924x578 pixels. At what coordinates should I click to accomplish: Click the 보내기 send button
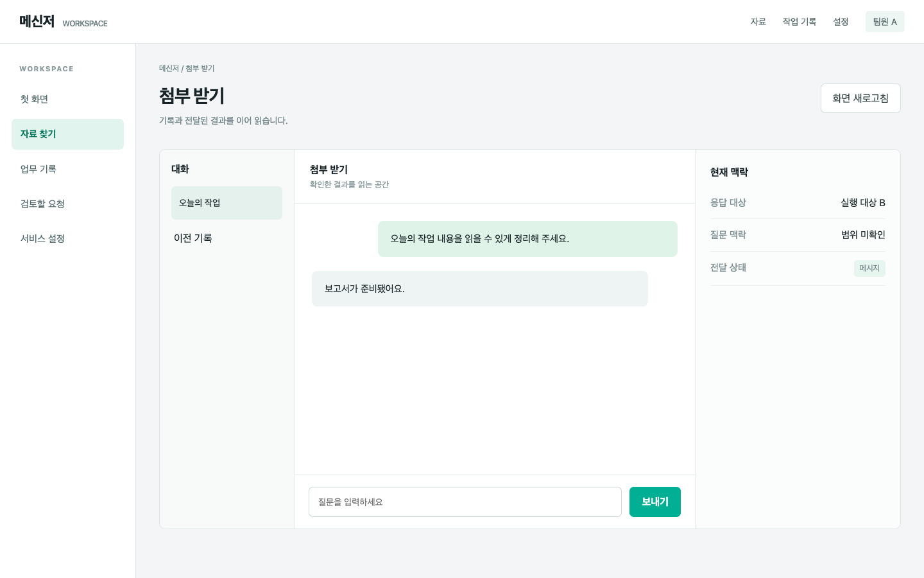point(655,502)
